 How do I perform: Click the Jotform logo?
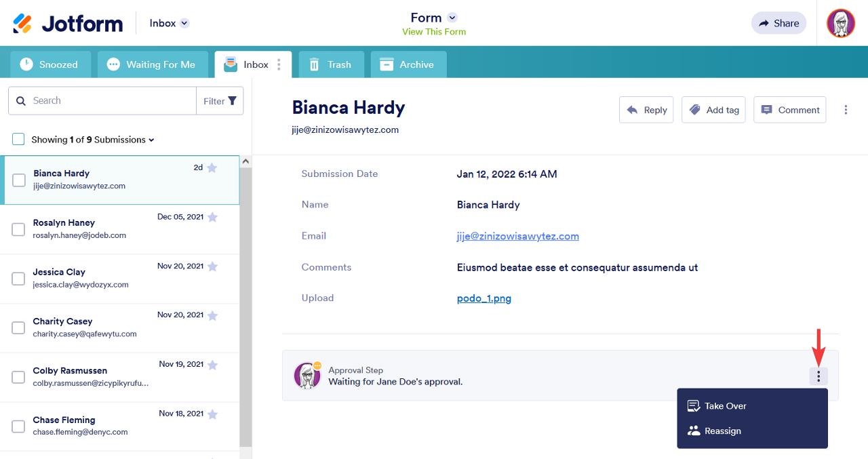(x=68, y=23)
